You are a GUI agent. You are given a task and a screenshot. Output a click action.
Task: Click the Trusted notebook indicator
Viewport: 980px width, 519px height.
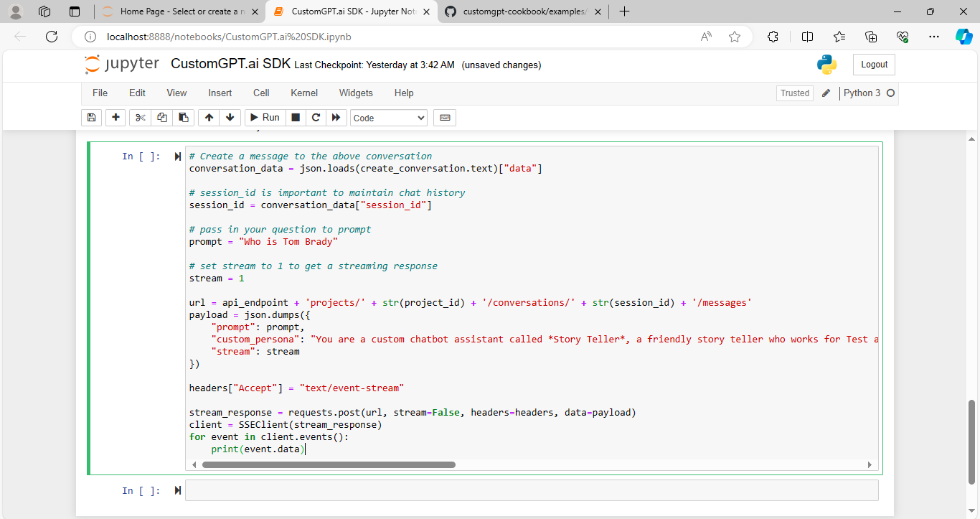coord(794,93)
